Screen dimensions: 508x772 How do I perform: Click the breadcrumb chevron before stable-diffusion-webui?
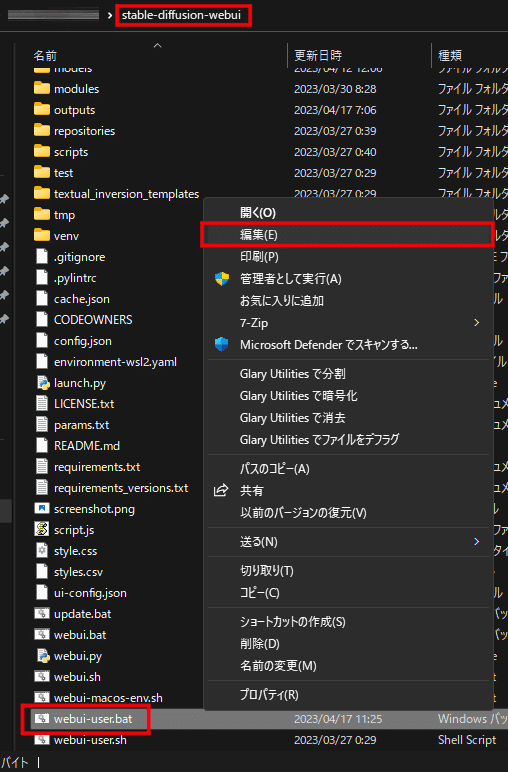pos(109,15)
